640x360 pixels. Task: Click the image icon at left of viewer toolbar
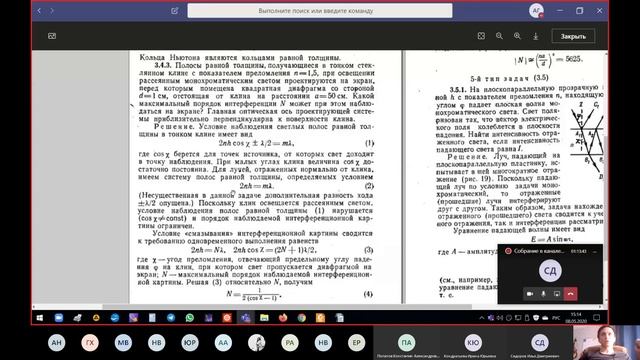[52, 36]
